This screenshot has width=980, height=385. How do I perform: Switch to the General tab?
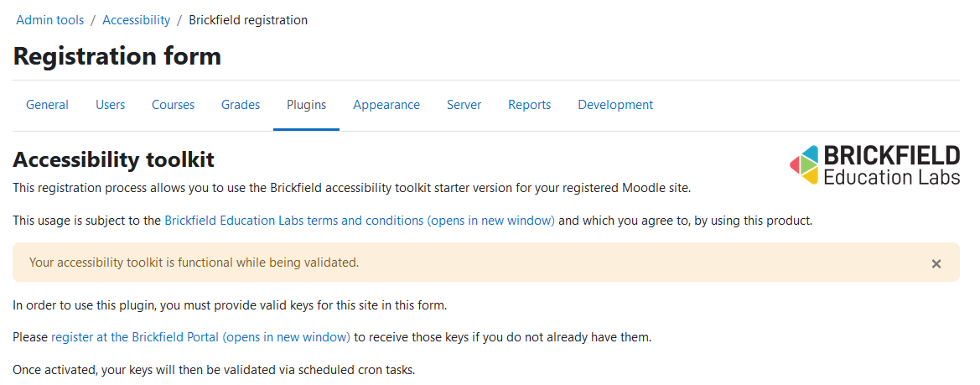(x=48, y=105)
